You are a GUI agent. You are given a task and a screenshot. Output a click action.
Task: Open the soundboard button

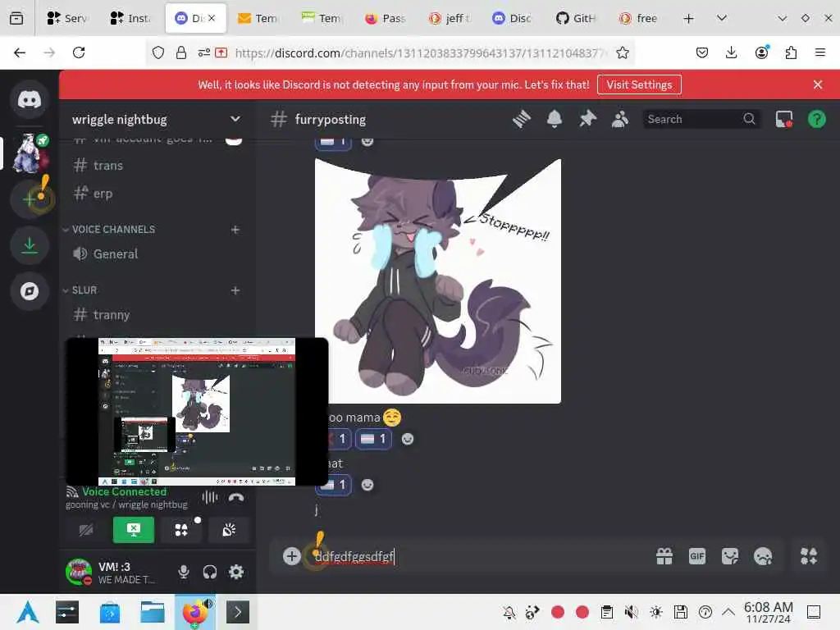point(230,530)
